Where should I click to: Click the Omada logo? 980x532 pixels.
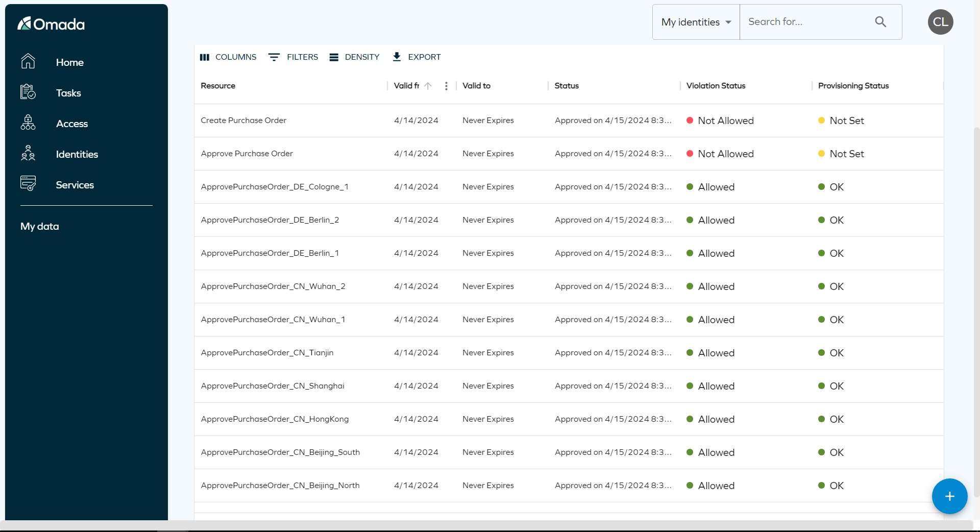pyautogui.click(x=51, y=23)
